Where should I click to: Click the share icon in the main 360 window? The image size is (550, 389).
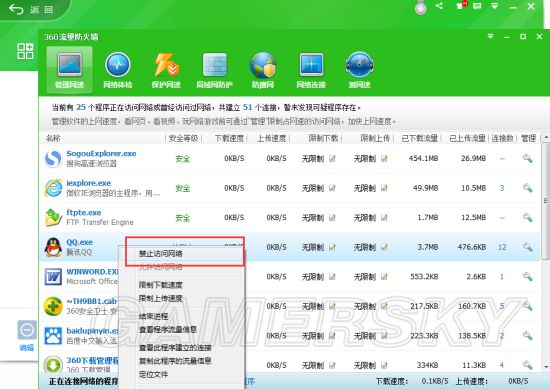point(439,6)
